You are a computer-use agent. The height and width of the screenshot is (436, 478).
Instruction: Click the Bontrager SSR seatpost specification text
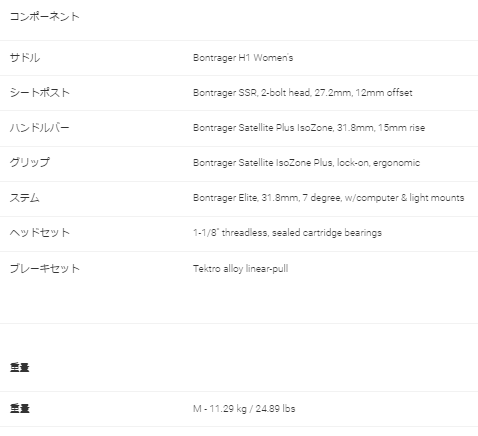(x=303, y=93)
